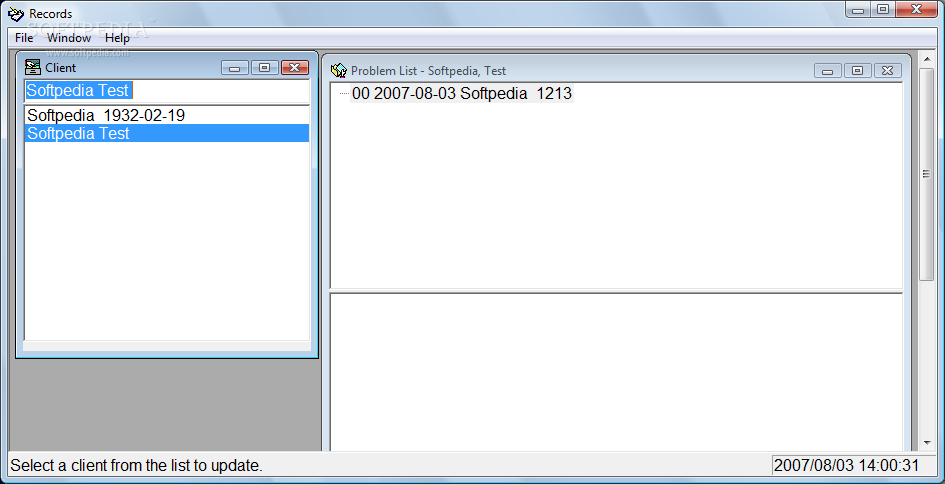Screen dimensions: 945x484
Task: Click the scroll up arrow of workspace scrollbar
Action: (x=926, y=59)
